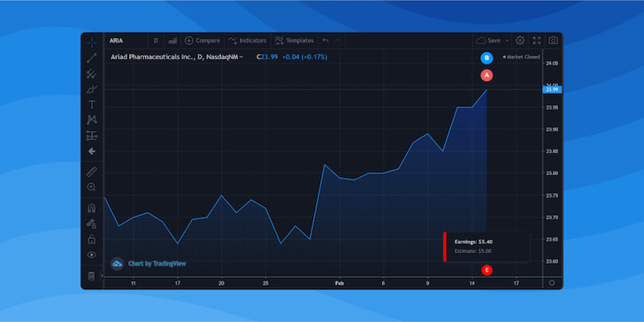Click the 23.99 price label
Screen dimensions: 644x322
click(x=552, y=89)
